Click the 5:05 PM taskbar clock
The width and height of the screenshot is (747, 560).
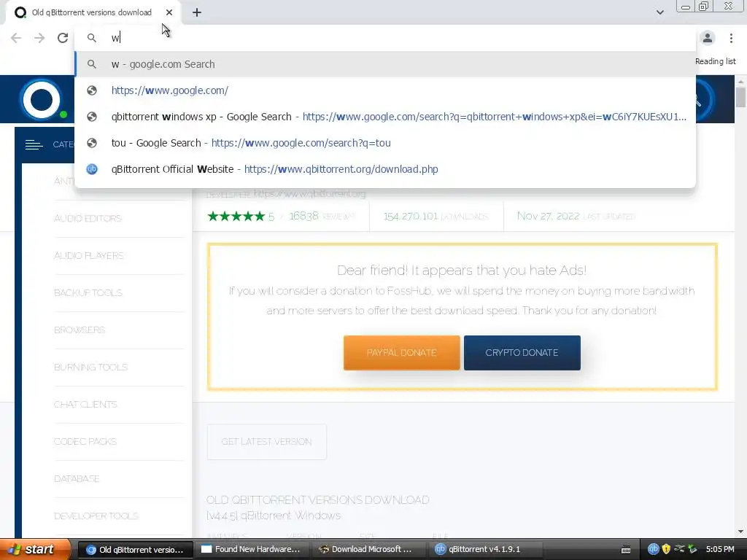(720, 549)
